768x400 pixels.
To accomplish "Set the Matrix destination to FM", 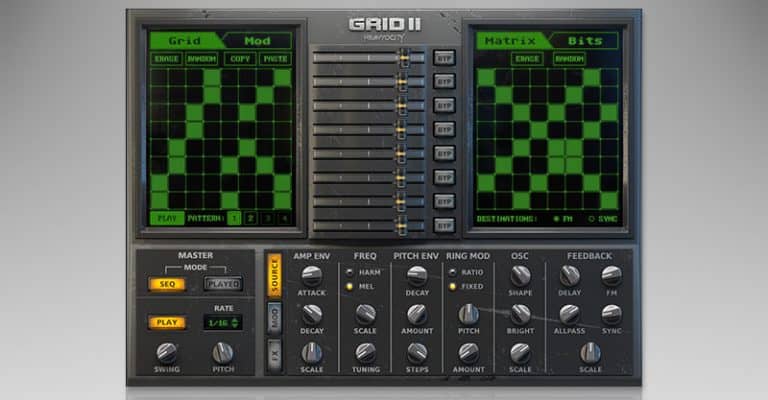I will click(563, 219).
